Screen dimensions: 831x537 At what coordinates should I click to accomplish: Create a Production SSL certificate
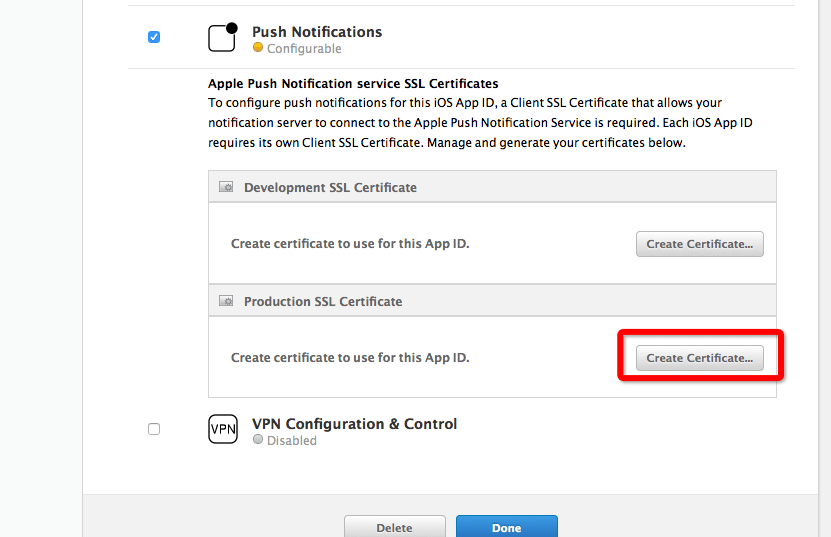coord(699,358)
